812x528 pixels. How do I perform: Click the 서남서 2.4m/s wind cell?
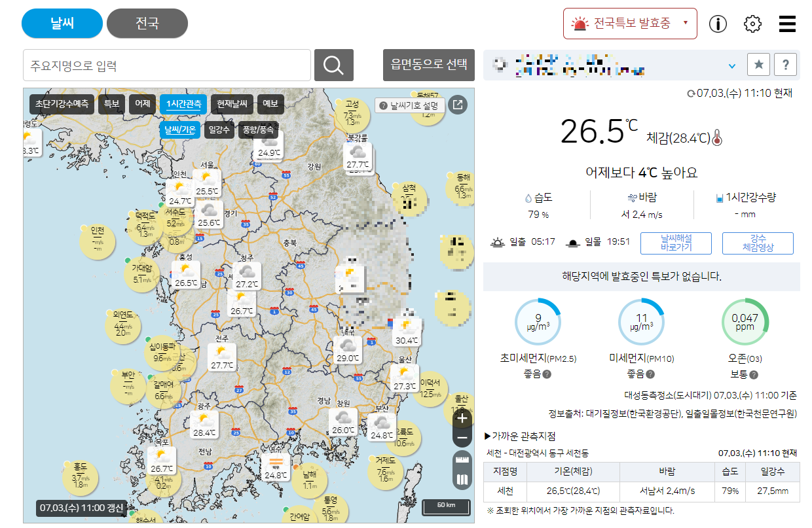(667, 491)
